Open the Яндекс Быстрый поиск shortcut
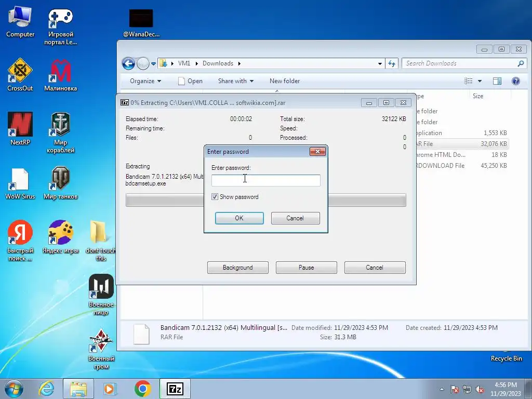The width and height of the screenshot is (532, 399). (x=20, y=241)
